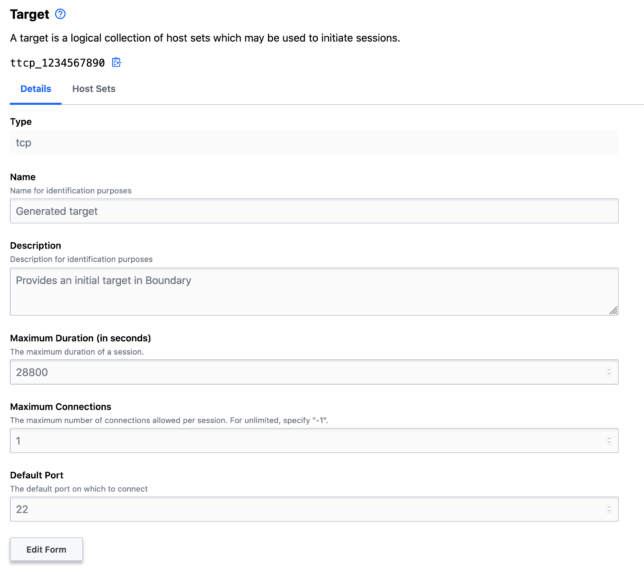This screenshot has height=574, width=644.
Task: Select the Details tab
Action: [x=36, y=89]
